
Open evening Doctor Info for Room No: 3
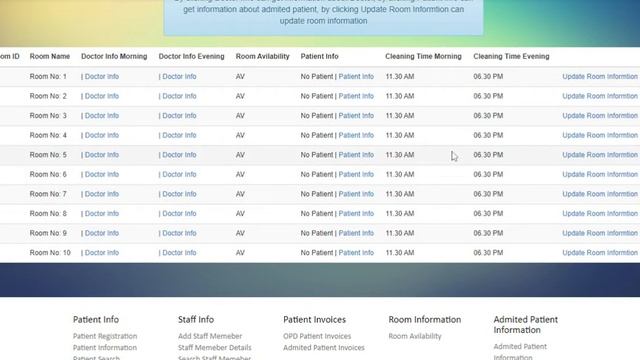[x=179, y=116]
